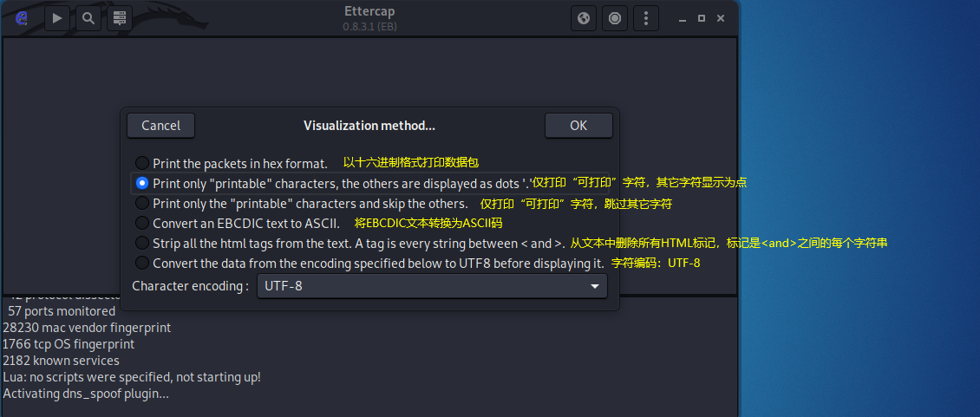Click the Ettercap 0.8.3.1 (EB) title
Screen dimensions: 980x417
[x=370, y=18]
